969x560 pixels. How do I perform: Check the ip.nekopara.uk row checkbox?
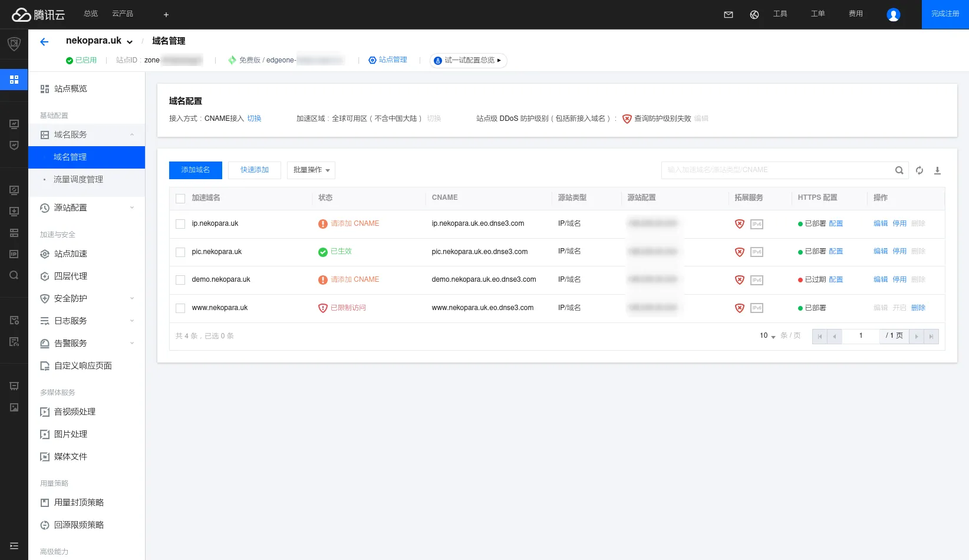click(x=180, y=224)
